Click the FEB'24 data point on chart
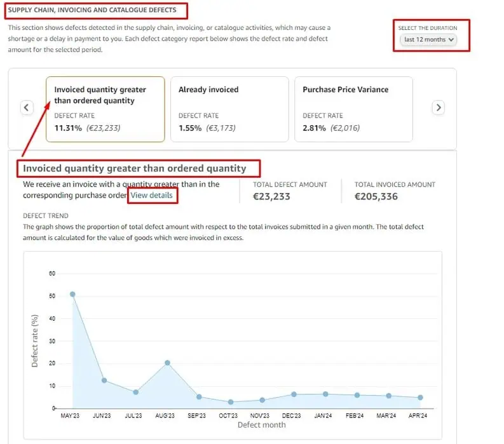This screenshot has width=504, height=444. point(357,395)
